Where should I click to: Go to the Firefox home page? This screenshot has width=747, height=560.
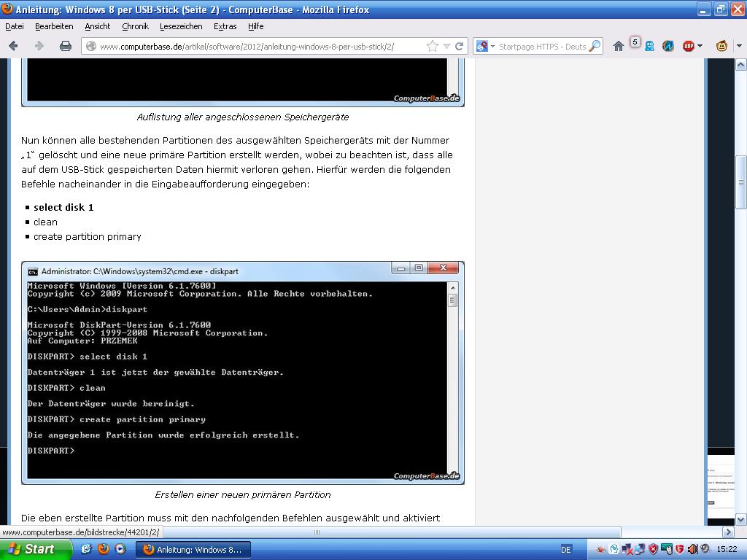(619, 46)
